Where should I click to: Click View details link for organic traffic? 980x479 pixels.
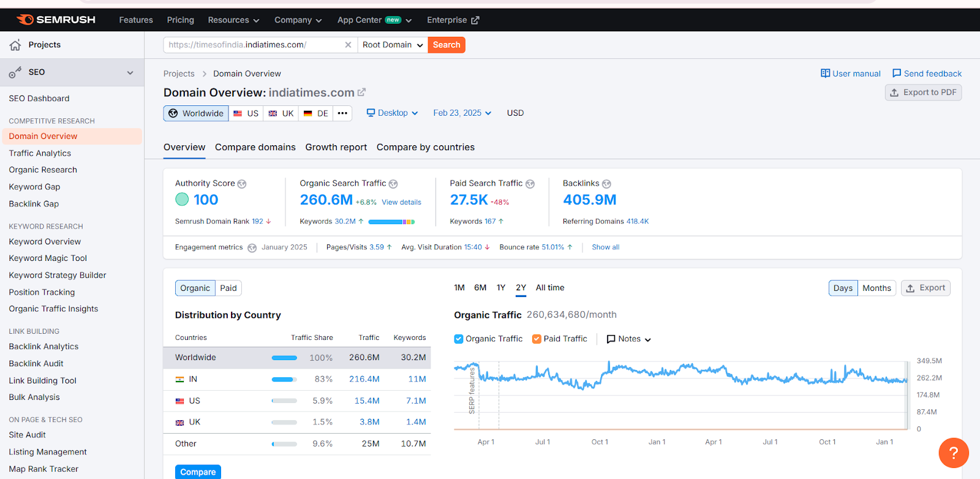click(x=401, y=202)
